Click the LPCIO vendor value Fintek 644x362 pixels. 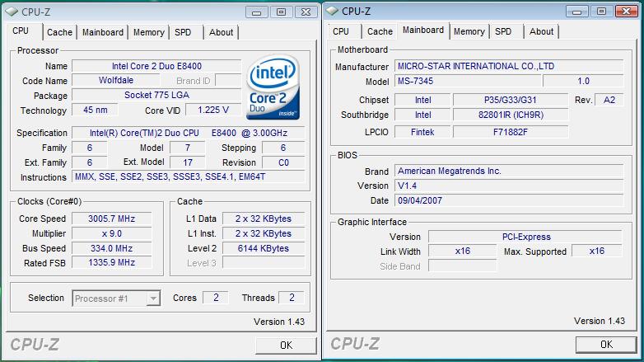point(422,132)
